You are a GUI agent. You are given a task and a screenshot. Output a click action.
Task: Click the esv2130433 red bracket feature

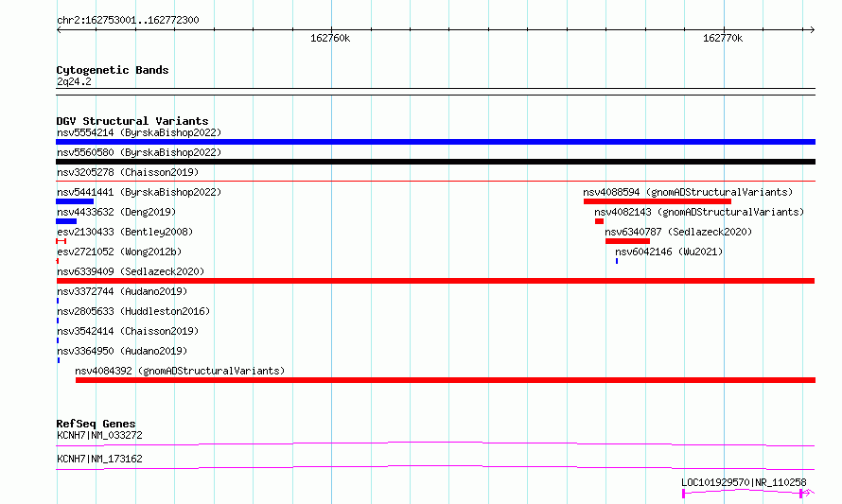click(x=61, y=241)
